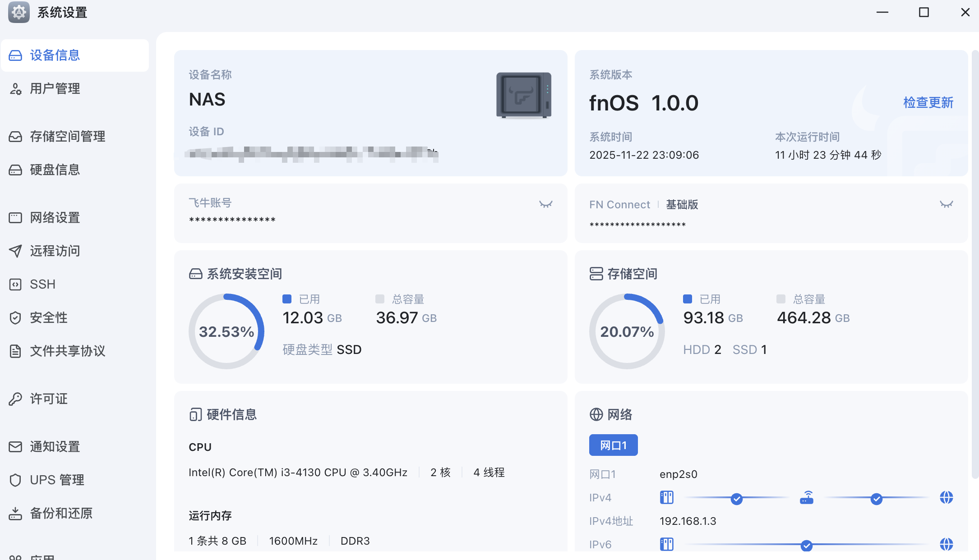Open the 网络设置 sidebar entry
Screen dimensions: 979x560
55,218
